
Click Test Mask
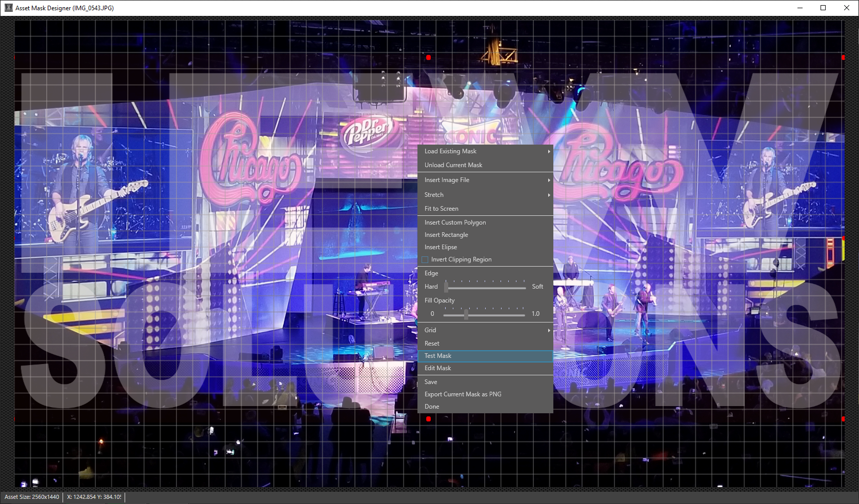(x=485, y=356)
